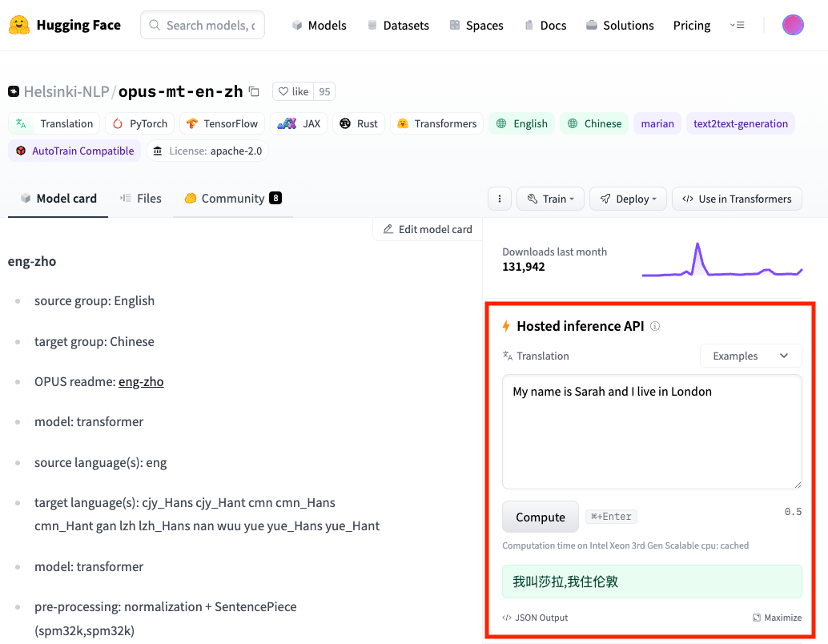Screen dimensions: 828x644
Task: Click the heart like button
Action: coord(293,91)
